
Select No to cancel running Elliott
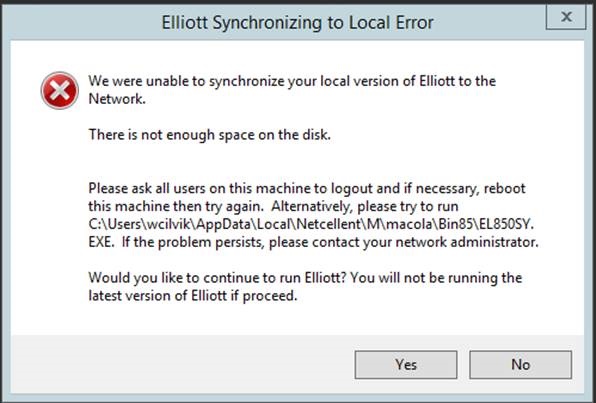[x=520, y=365]
